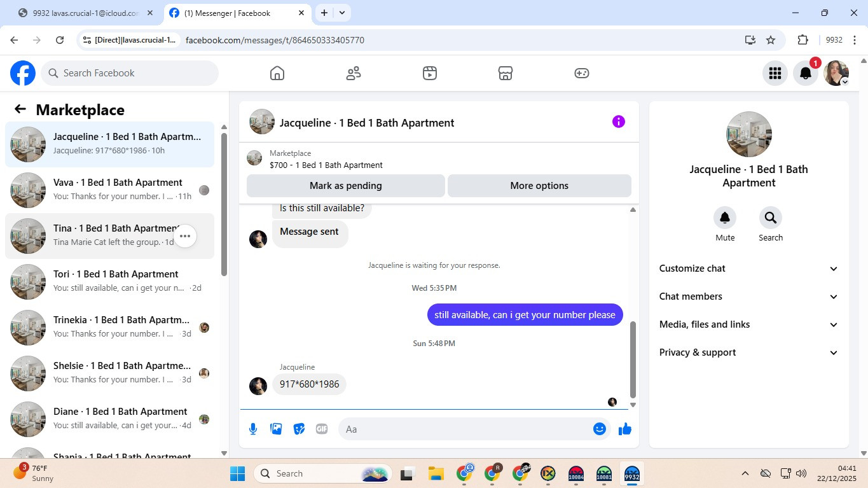Image resolution: width=868 pixels, height=488 pixels.
Task: Select the Jacqueline conversation in the list
Action: [x=109, y=144]
